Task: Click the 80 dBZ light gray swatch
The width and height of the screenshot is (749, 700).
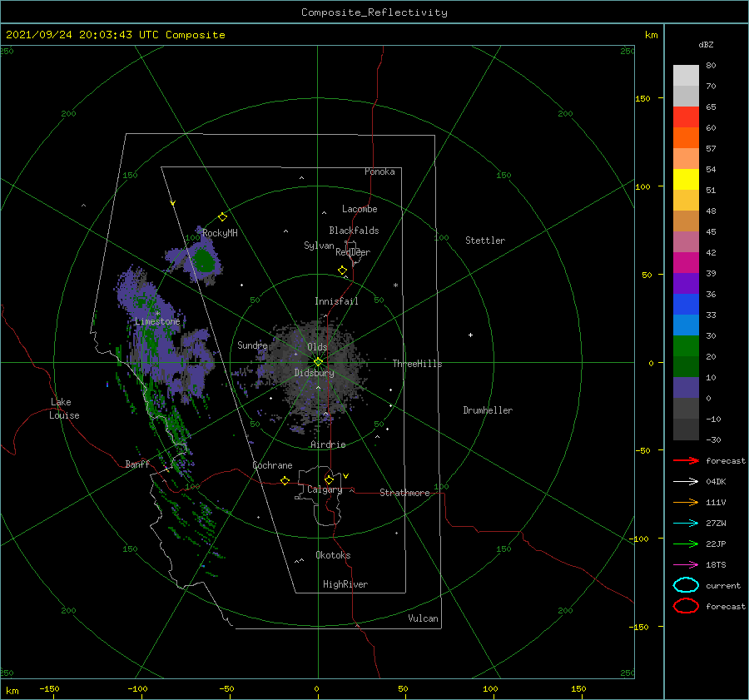Action: tap(686, 75)
